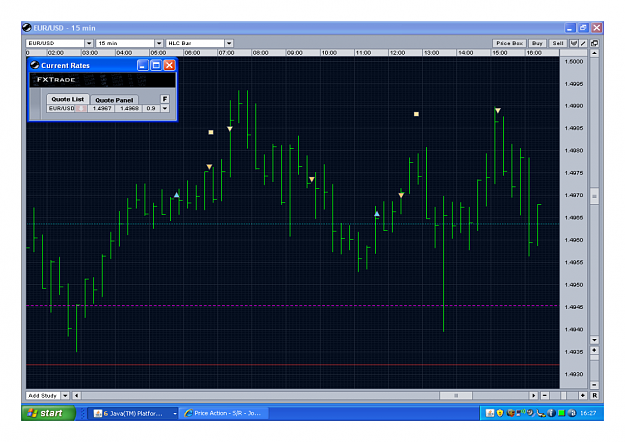Click the yellow square marker near 06:30
625x442 pixels.
pyautogui.click(x=211, y=132)
